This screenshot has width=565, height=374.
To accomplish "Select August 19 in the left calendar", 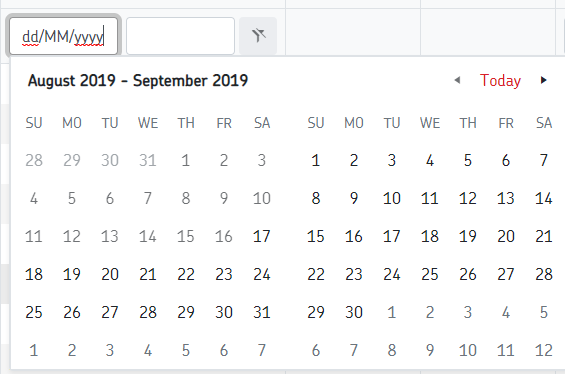I will tap(72, 274).
